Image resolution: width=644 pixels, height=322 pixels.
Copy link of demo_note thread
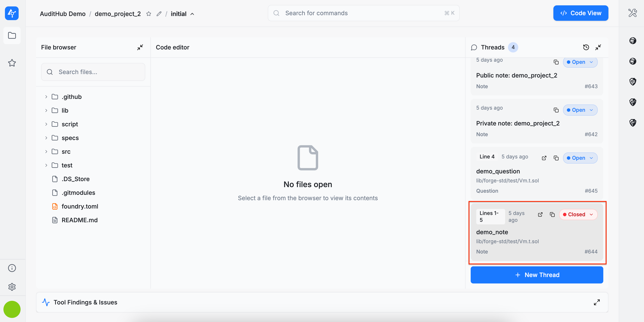click(552, 214)
